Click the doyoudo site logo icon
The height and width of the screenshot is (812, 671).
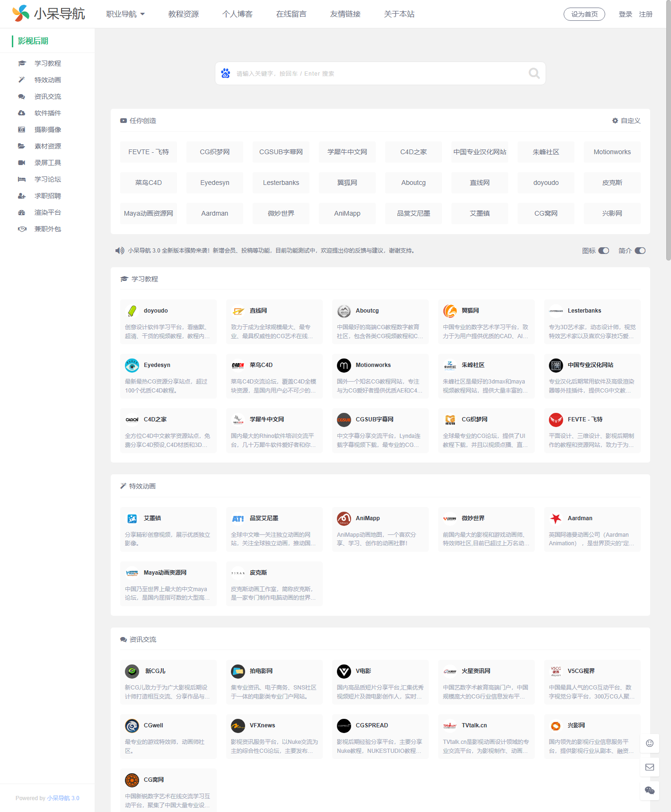pos(132,311)
